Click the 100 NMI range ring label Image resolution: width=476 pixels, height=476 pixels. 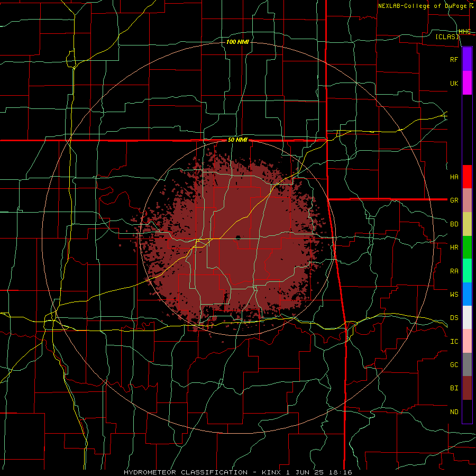pos(237,42)
